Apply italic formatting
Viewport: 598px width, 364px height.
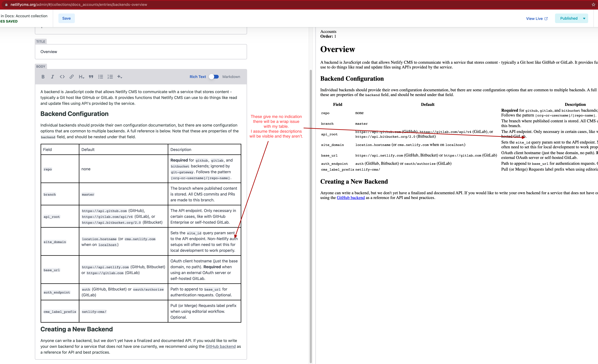coord(52,77)
